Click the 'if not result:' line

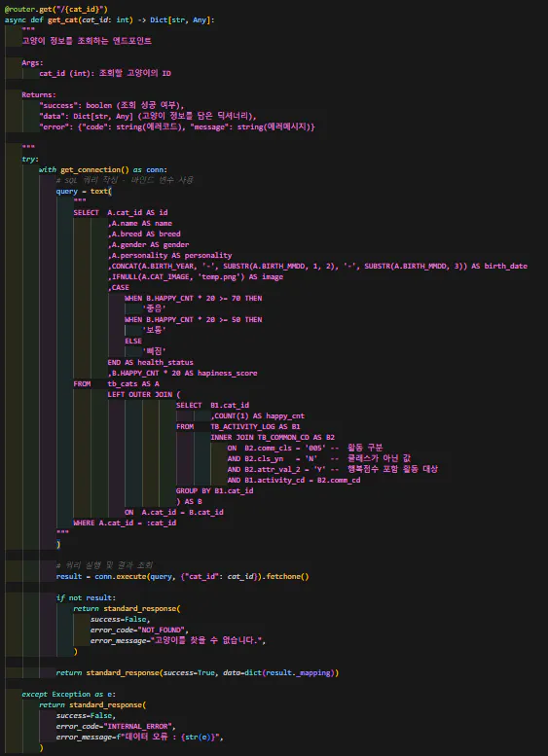pyautogui.click(x=86, y=597)
